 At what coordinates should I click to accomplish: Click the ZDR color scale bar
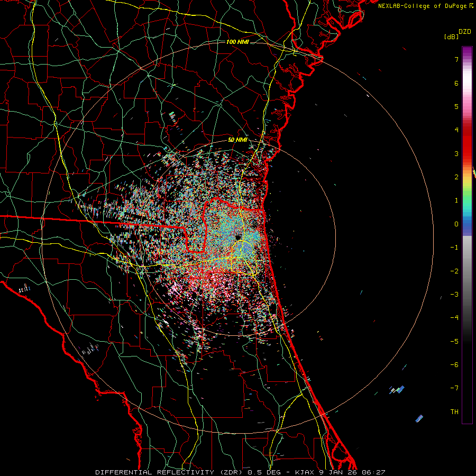pyautogui.click(x=467, y=235)
